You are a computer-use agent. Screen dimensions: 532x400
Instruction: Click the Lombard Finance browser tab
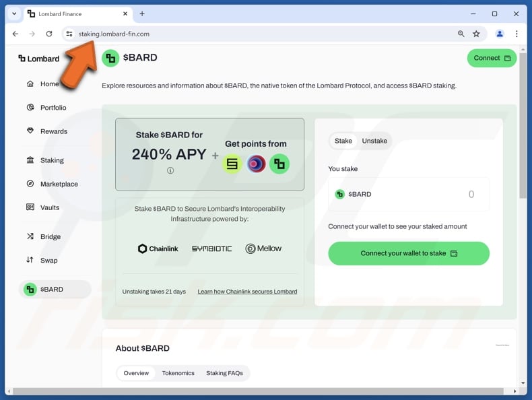[x=78, y=14]
